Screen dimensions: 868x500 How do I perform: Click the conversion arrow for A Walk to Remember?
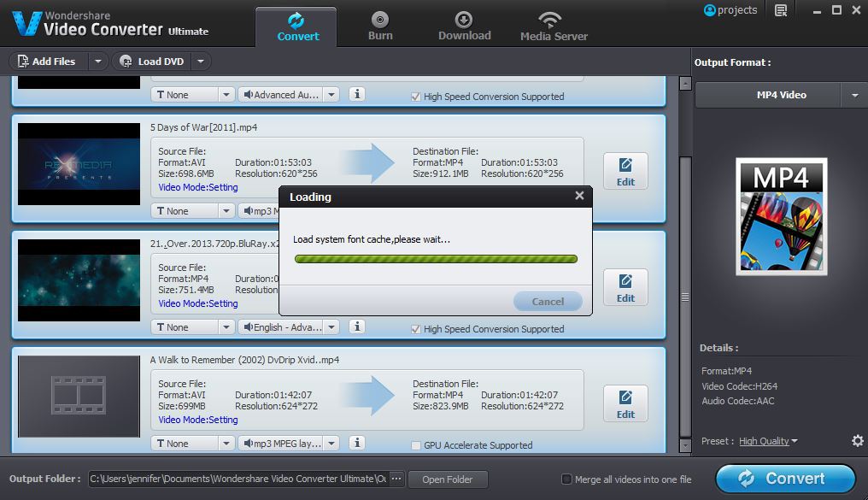[x=367, y=396]
